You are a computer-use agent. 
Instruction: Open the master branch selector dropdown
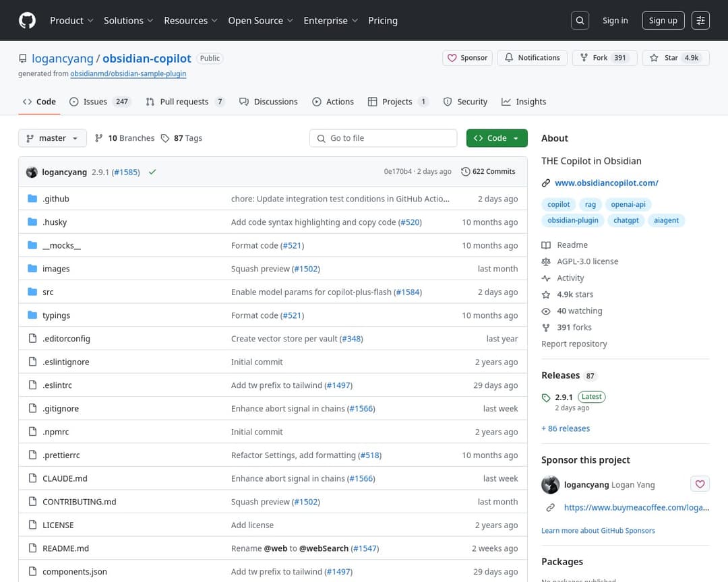(x=53, y=138)
